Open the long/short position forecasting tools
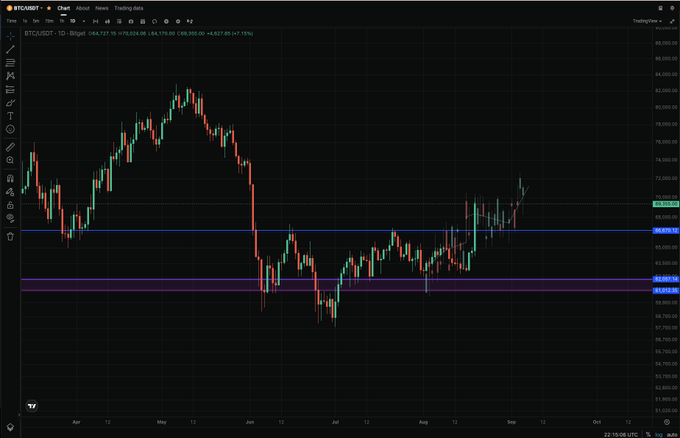This screenshot has height=438, width=680. pos(10,89)
